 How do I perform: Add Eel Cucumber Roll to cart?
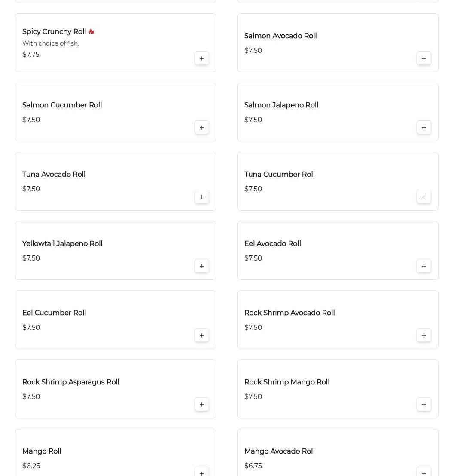coord(202,335)
